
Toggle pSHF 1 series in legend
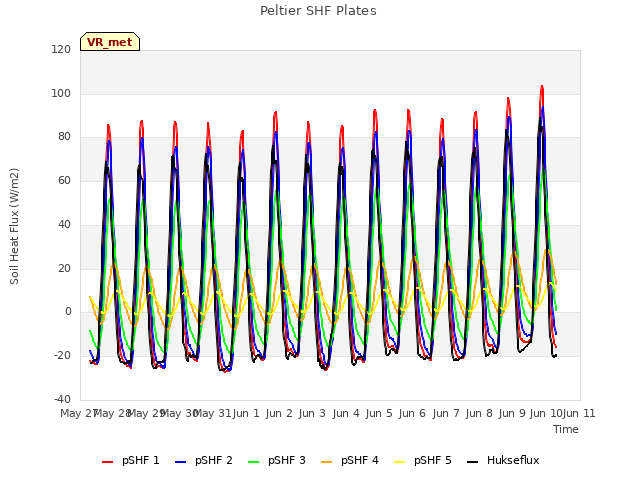click(x=131, y=460)
